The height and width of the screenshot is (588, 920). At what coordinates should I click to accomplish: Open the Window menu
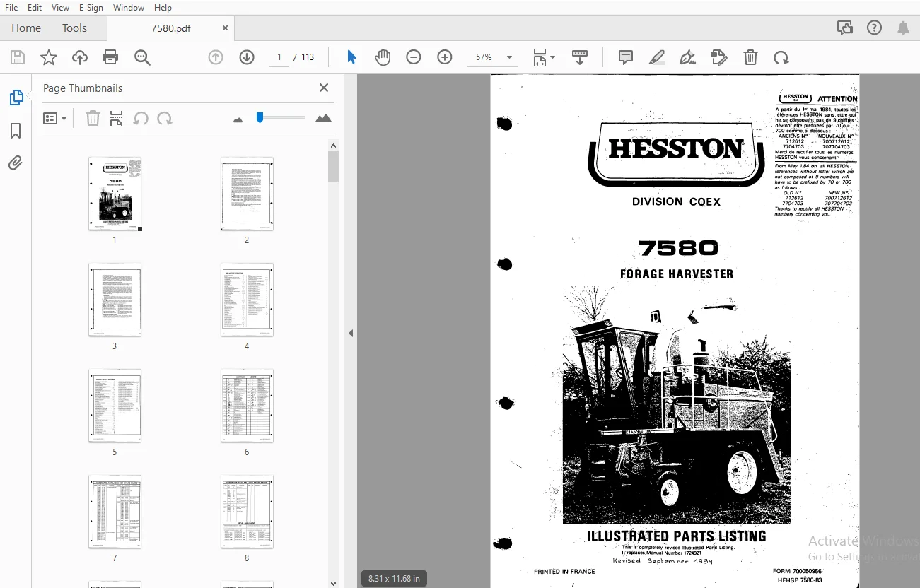[129, 8]
